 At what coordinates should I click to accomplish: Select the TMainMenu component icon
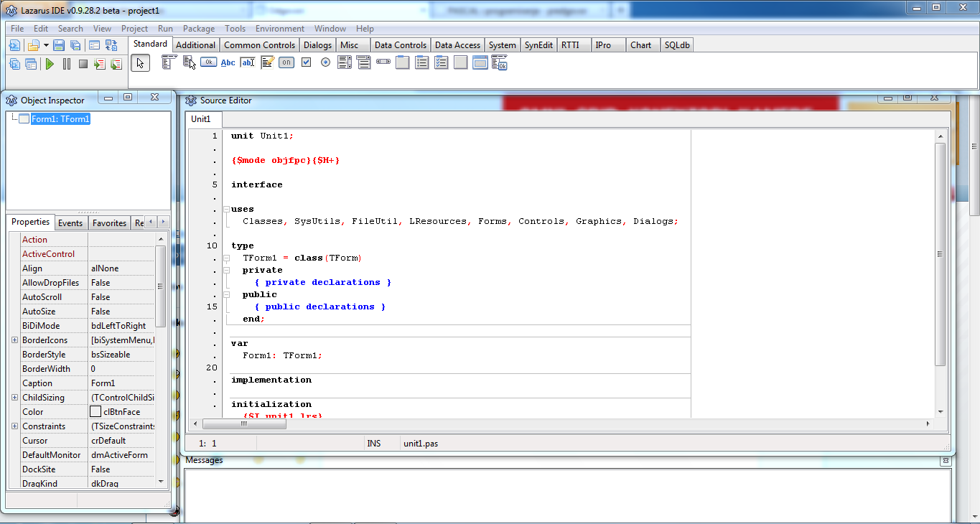point(169,62)
